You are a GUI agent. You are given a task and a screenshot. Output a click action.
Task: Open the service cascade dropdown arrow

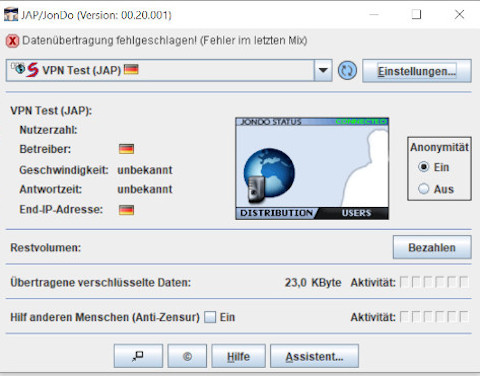pyautogui.click(x=323, y=70)
